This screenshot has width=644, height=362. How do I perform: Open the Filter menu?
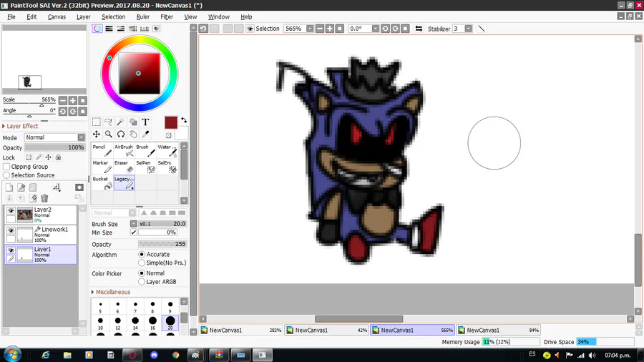click(x=167, y=17)
